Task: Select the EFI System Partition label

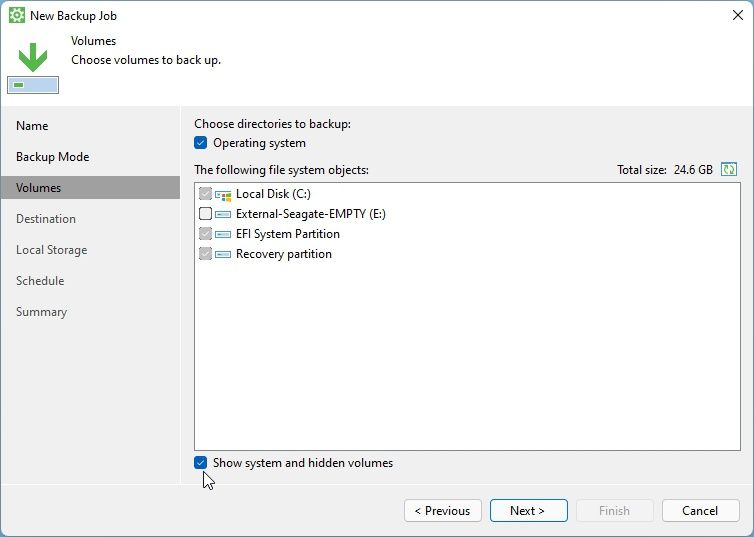Action: click(x=288, y=234)
